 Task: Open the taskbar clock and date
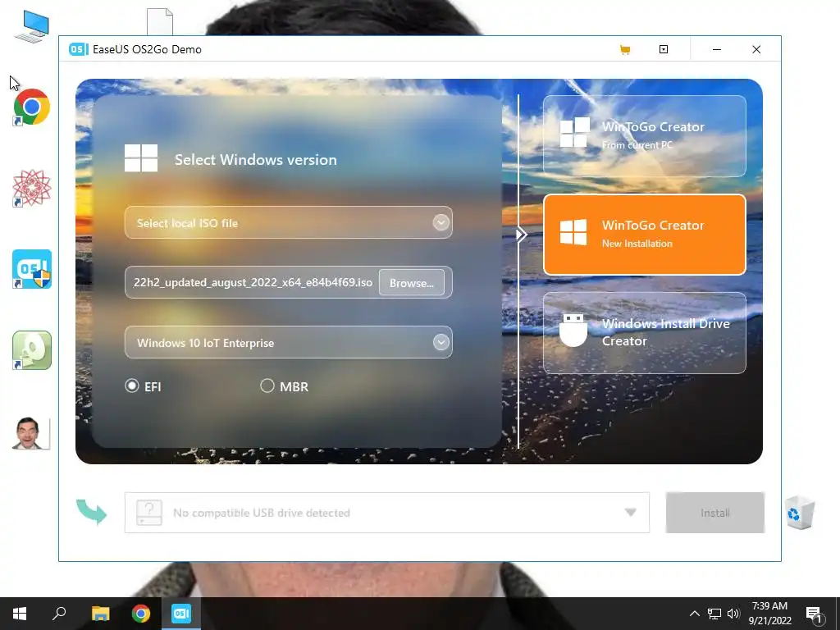(x=769, y=614)
